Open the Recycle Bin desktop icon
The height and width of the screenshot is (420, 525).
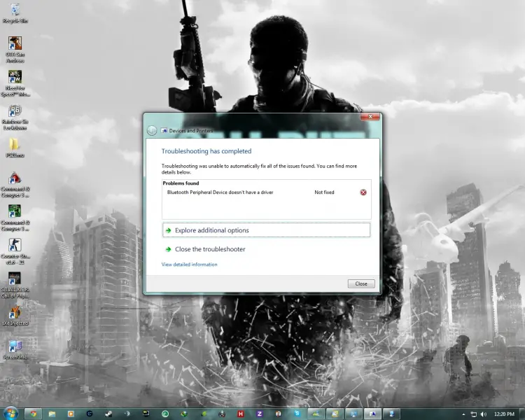[15, 13]
